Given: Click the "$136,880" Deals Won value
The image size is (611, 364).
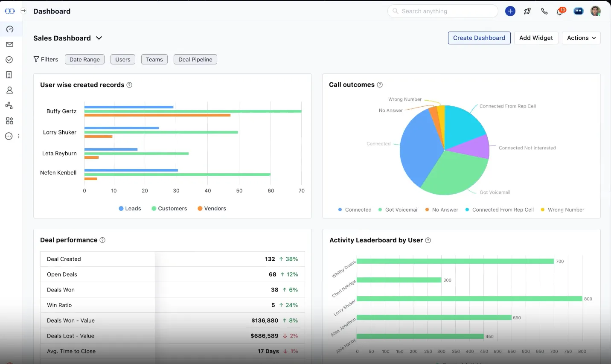Looking at the screenshot, I should tap(265, 320).
